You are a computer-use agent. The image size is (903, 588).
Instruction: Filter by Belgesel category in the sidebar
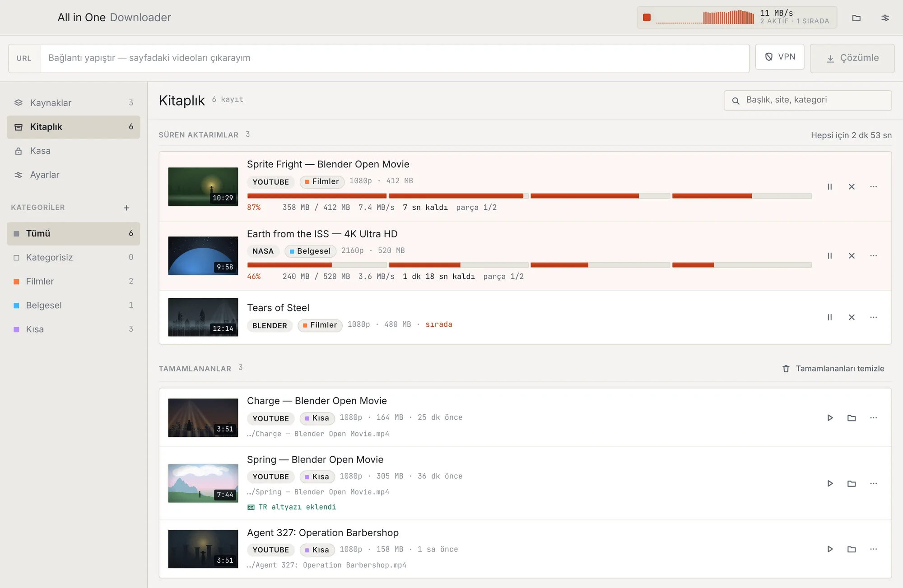[x=74, y=305]
